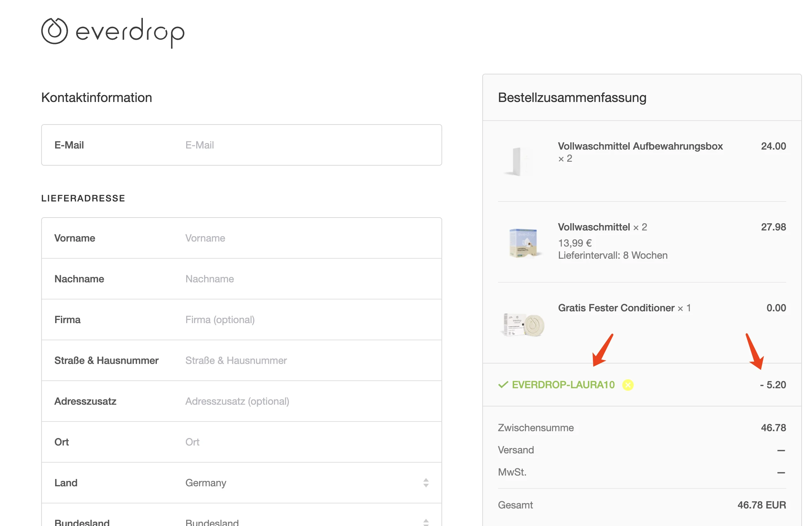Click the Gesamt total 46.78 EUR amount

[x=762, y=505]
